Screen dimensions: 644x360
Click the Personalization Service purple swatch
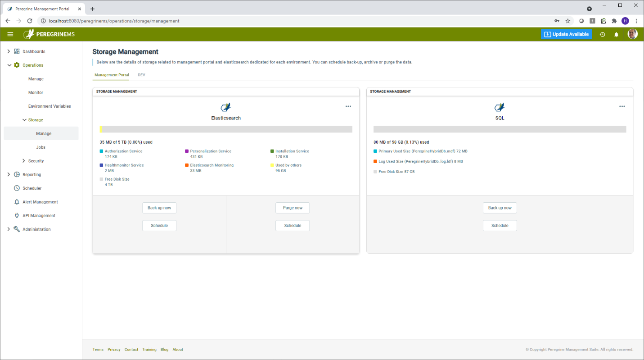pos(187,151)
